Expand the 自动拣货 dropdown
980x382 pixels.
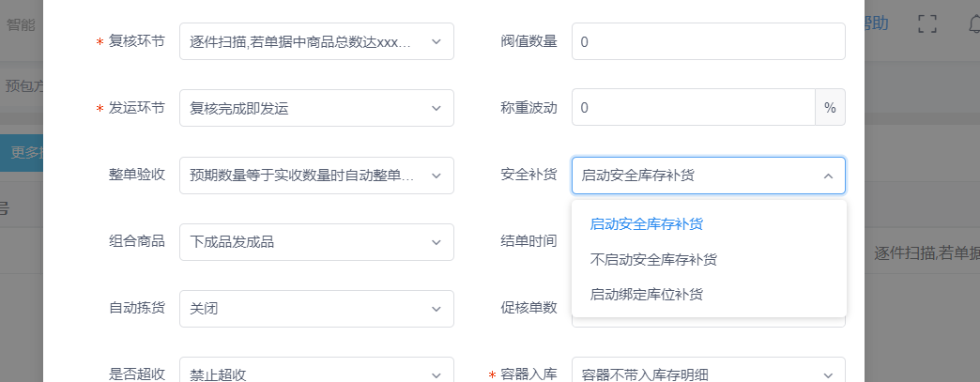(316, 308)
